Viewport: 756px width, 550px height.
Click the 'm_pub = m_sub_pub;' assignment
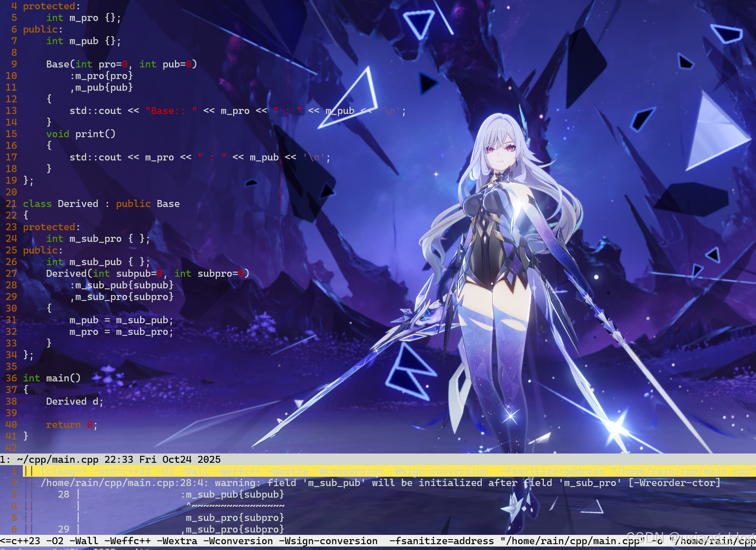(121, 320)
